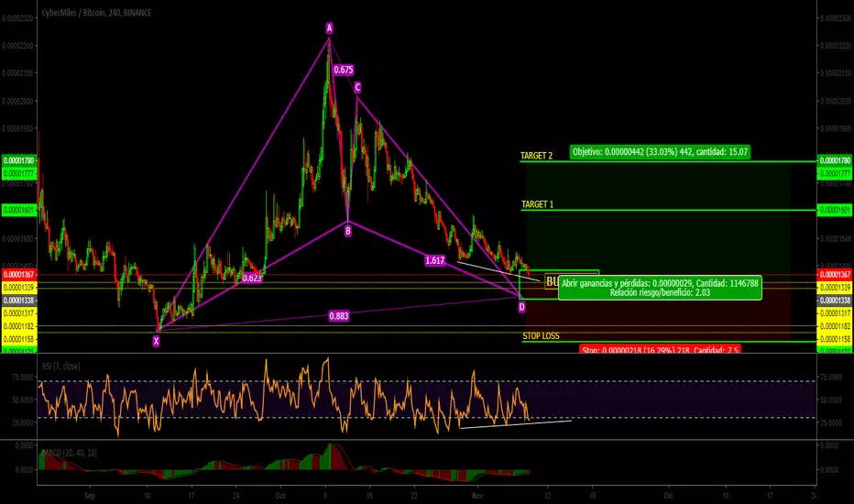The height and width of the screenshot is (504, 854).
Task: Select harmonic pattern point B label
Action: (348, 231)
